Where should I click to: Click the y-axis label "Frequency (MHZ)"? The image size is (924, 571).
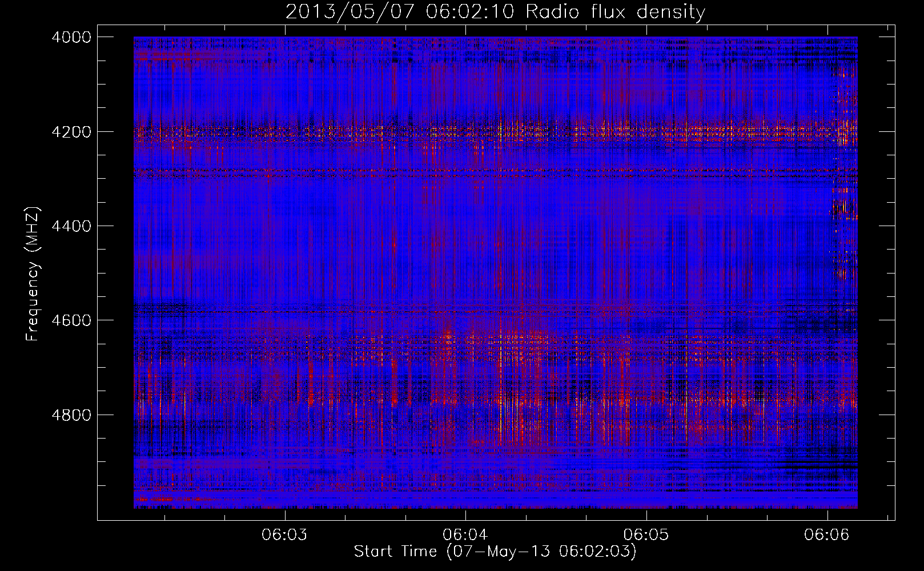coord(33,275)
